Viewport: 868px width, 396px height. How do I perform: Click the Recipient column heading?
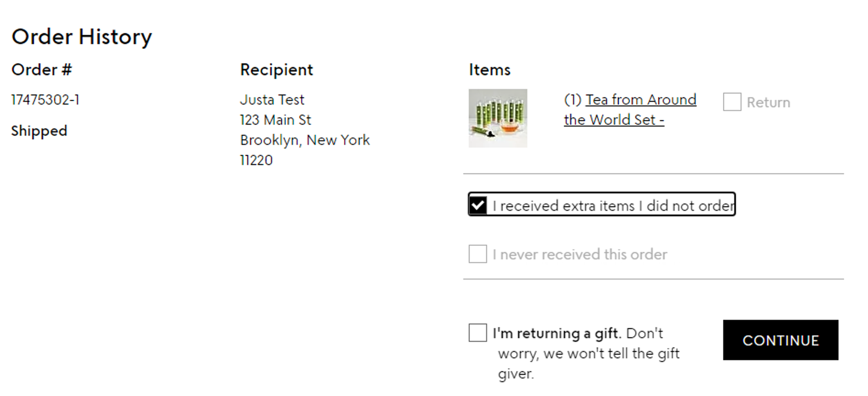(x=277, y=70)
